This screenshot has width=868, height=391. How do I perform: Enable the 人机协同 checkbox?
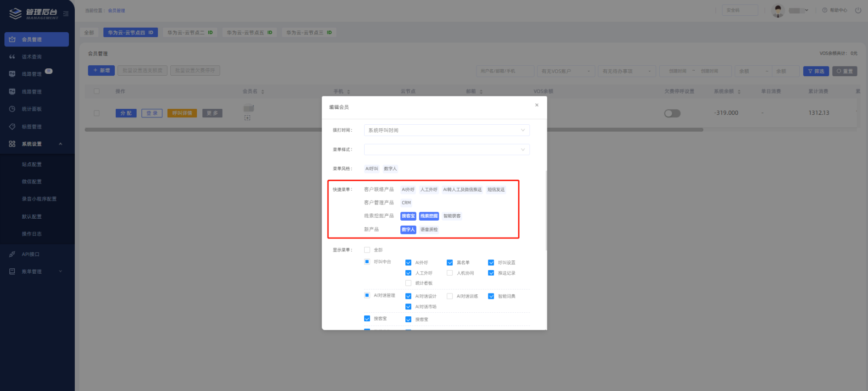tap(450, 273)
